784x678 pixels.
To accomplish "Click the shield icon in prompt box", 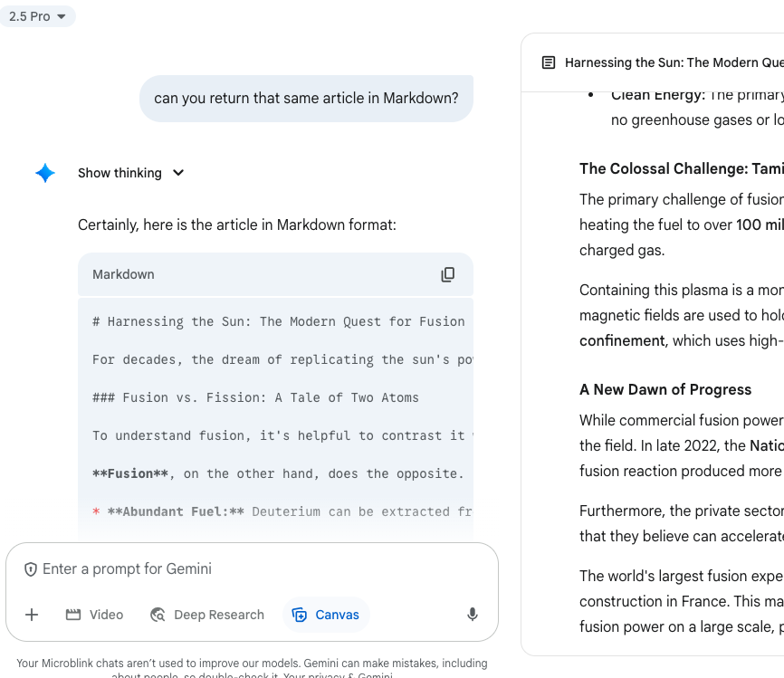I will point(31,569).
